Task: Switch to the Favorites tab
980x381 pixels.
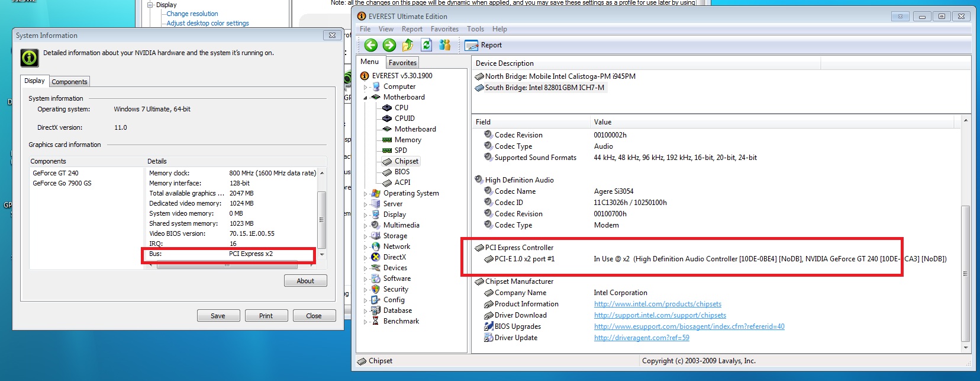Action: click(402, 63)
